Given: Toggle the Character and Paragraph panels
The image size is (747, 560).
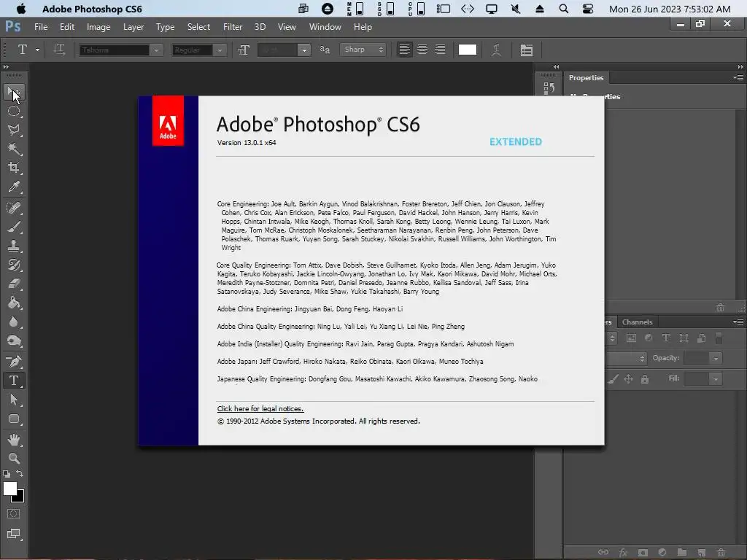Looking at the screenshot, I should pyautogui.click(x=527, y=50).
